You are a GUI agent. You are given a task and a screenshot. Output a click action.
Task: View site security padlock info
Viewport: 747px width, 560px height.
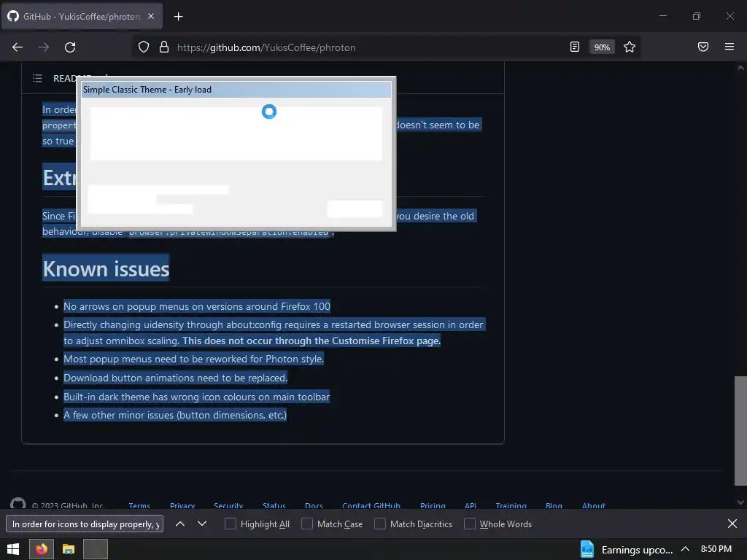(x=164, y=47)
